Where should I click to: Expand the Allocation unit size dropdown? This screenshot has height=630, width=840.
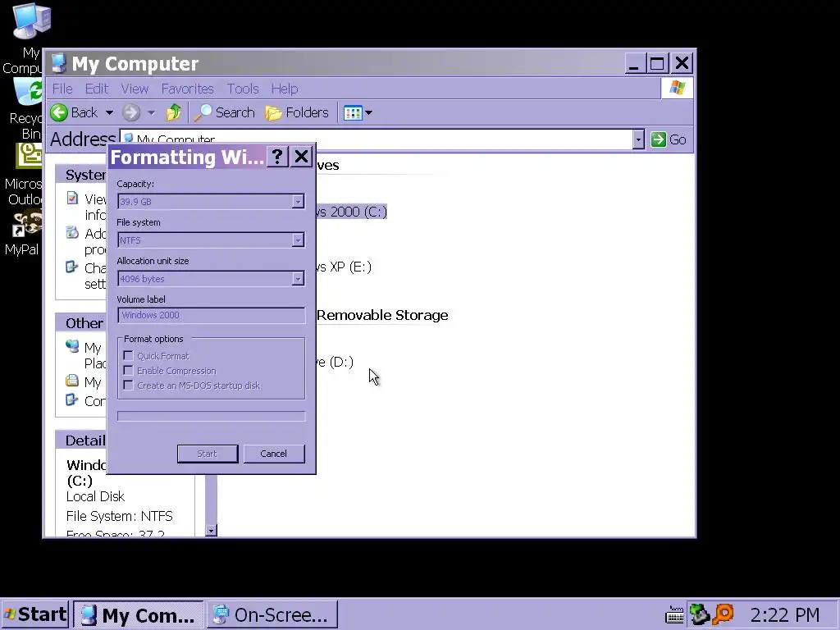coord(298,279)
